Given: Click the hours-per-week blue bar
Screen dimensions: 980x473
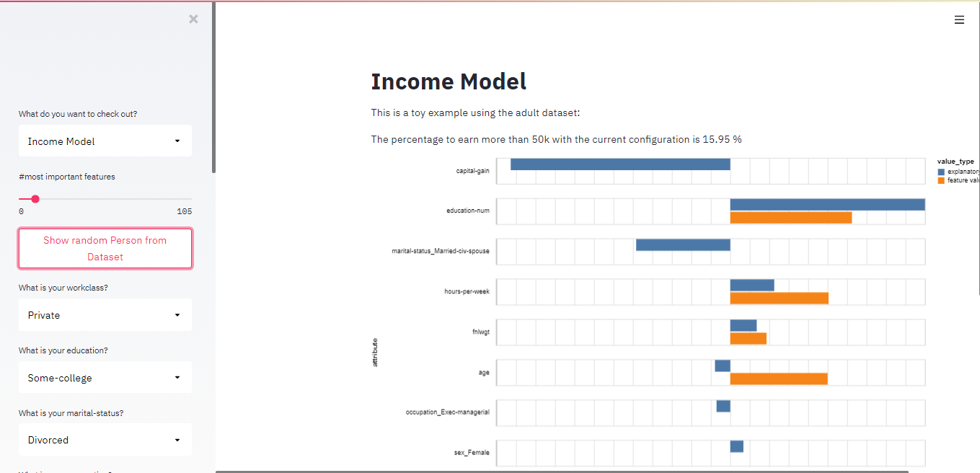Looking at the screenshot, I should 752,286.
